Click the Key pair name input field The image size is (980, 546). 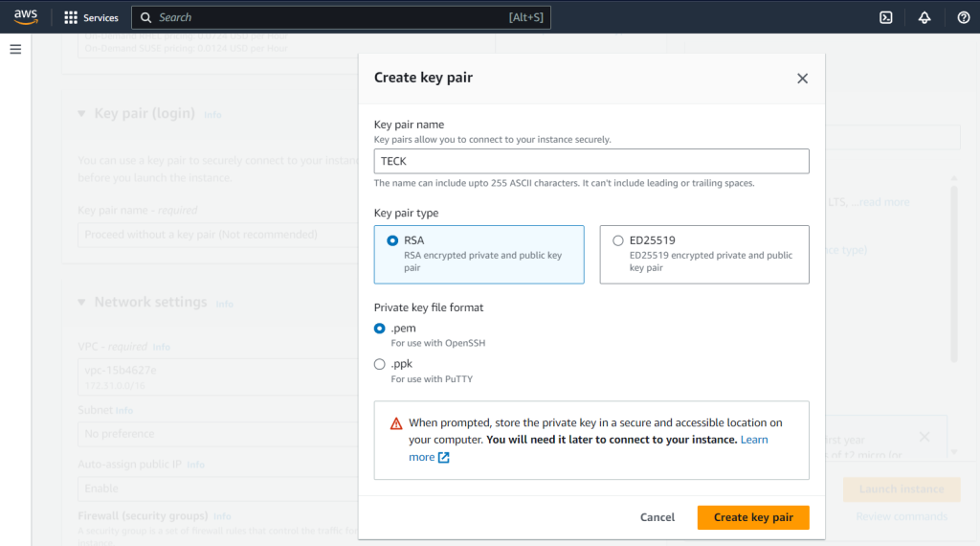pyautogui.click(x=590, y=161)
